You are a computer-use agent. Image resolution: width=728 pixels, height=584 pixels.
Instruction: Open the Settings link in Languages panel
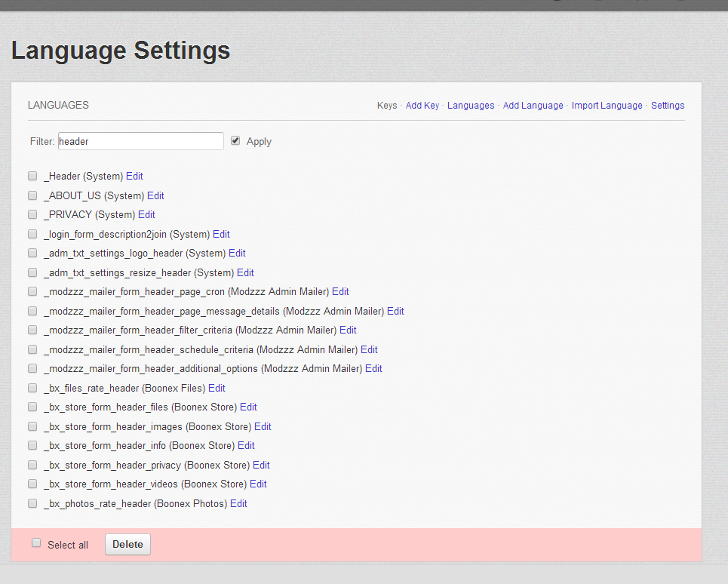point(668,106)
